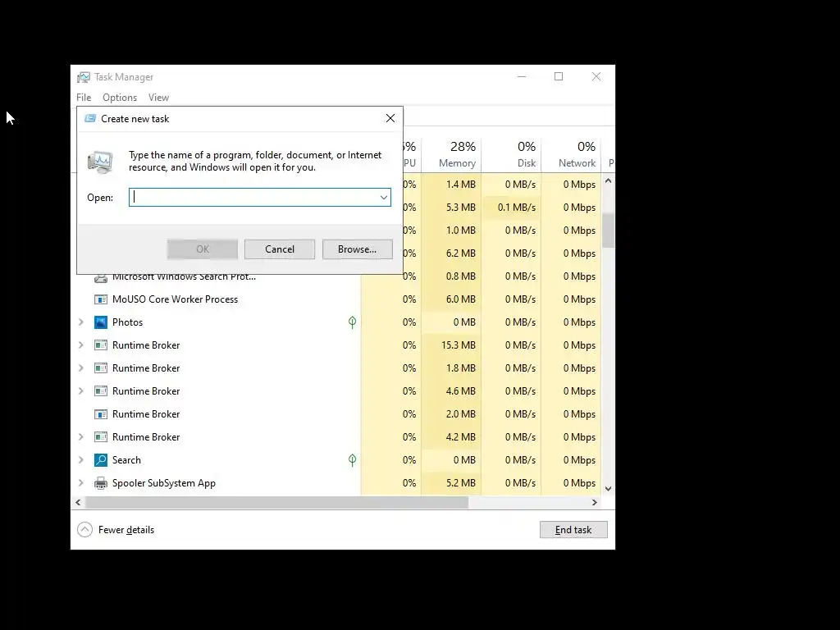This screenshot has height=630, width=840.
Task: Sort by the Memory column header
Action: (x=452, y=154)
